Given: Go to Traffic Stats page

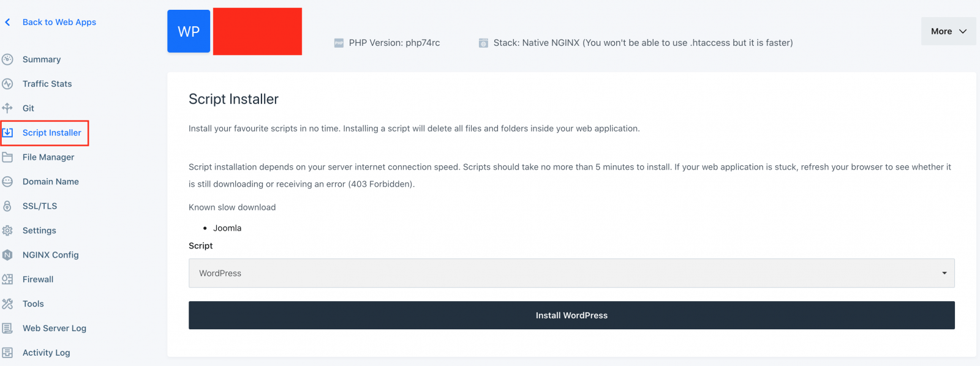Looking at the screenshot, I should tap(47, 84).
